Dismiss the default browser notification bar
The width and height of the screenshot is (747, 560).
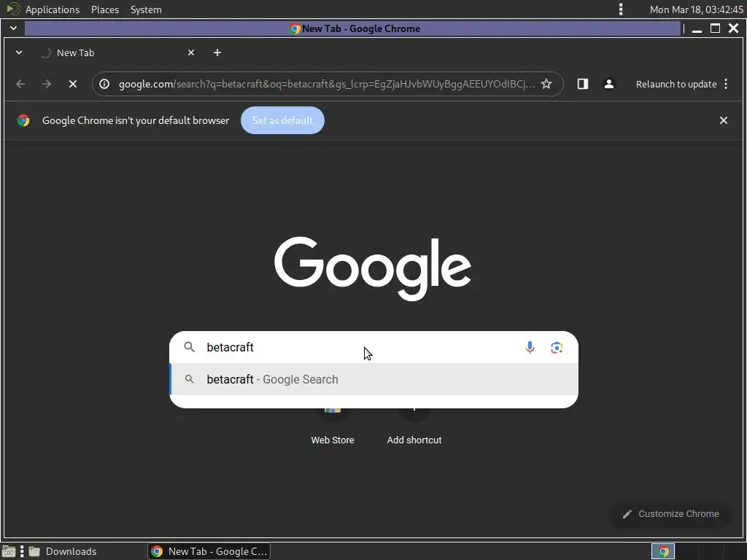click(x=723, y=120)
